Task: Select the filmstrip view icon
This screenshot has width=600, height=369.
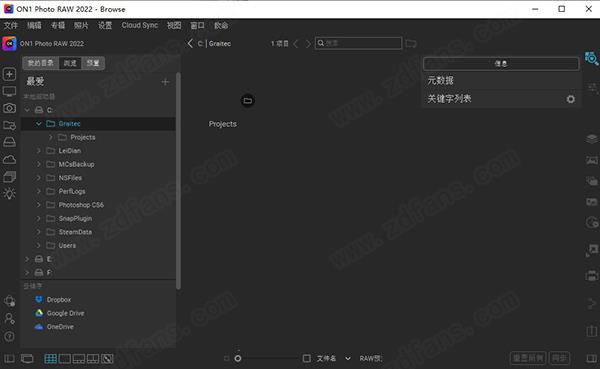Action: 79,359
